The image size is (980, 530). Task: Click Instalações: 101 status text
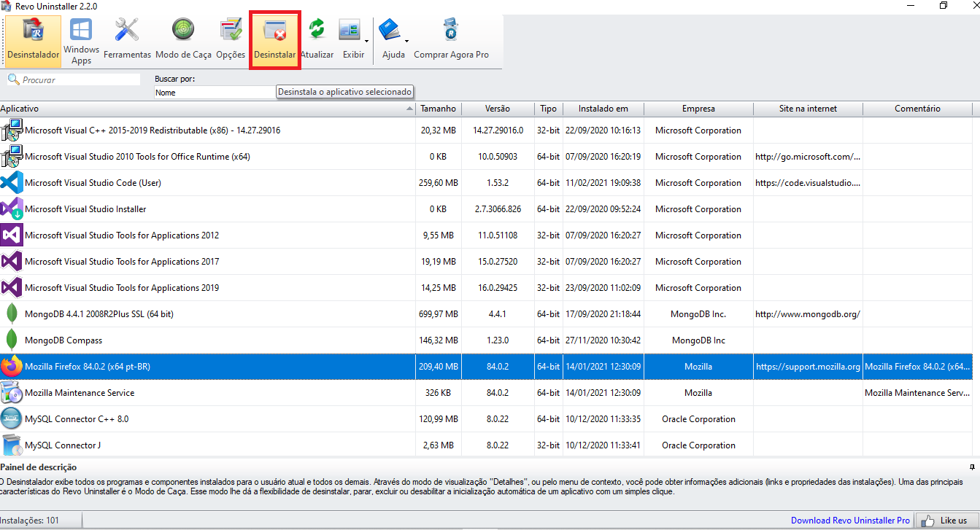tap(30, 521)
